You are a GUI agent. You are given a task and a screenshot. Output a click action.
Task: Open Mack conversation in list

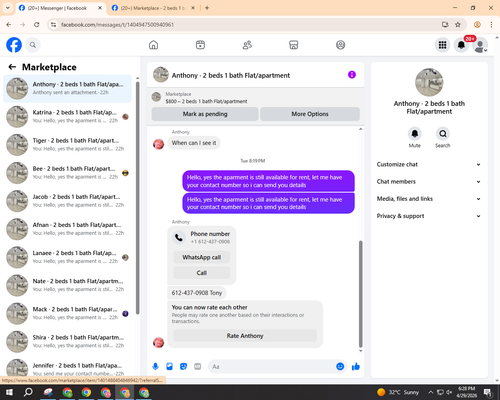67,313
